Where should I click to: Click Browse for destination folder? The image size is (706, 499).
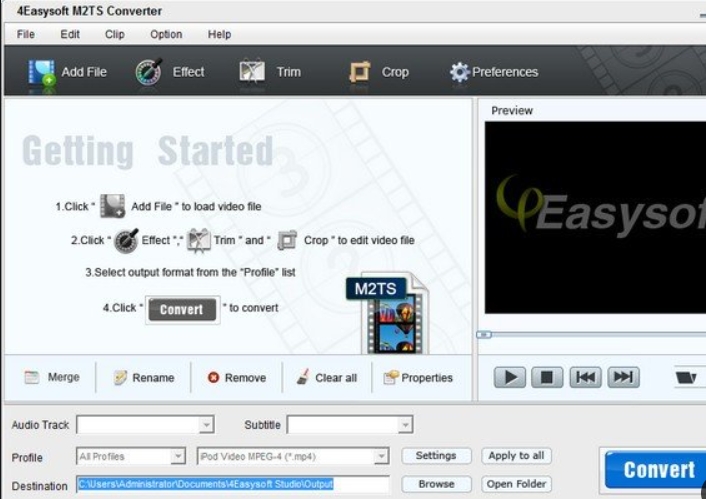436,484
